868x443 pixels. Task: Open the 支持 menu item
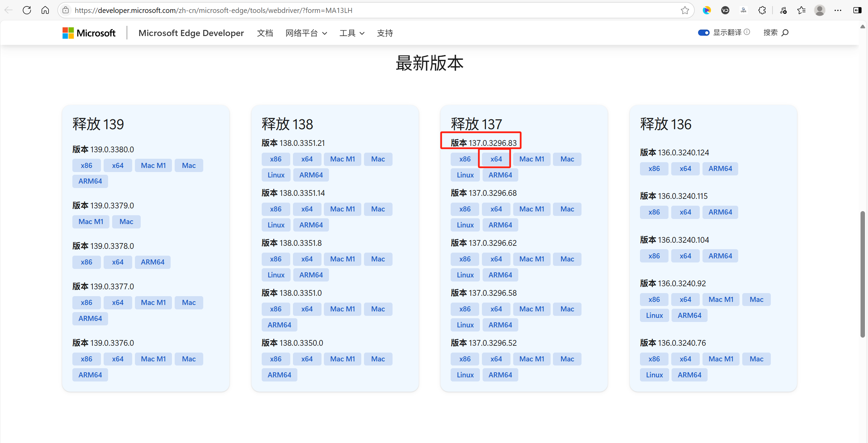tap(385, 33)
